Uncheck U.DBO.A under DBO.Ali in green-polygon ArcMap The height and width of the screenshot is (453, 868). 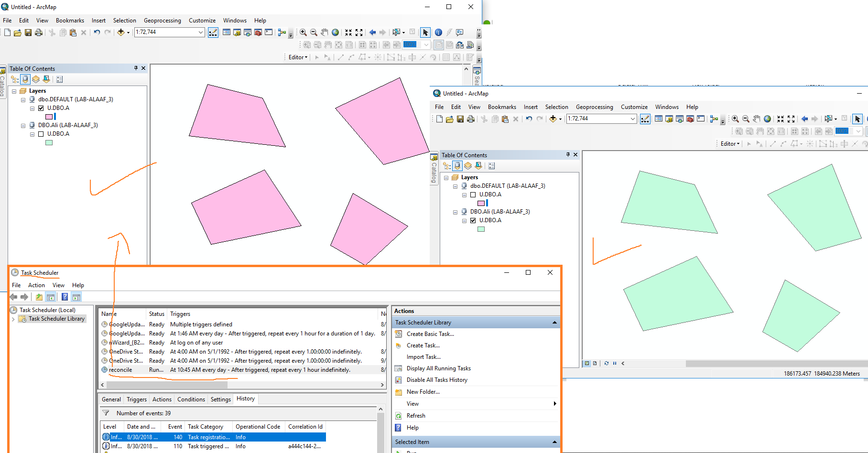[473, 220]
